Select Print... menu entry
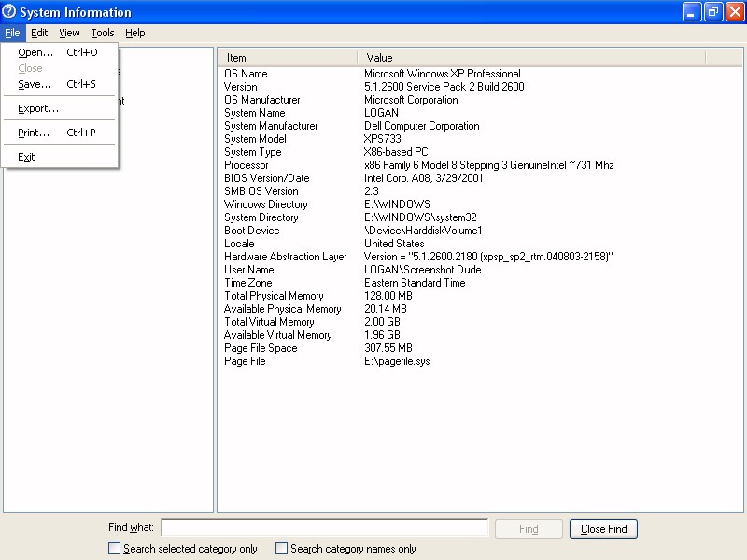The image size is (747, 560). [60, 133]
